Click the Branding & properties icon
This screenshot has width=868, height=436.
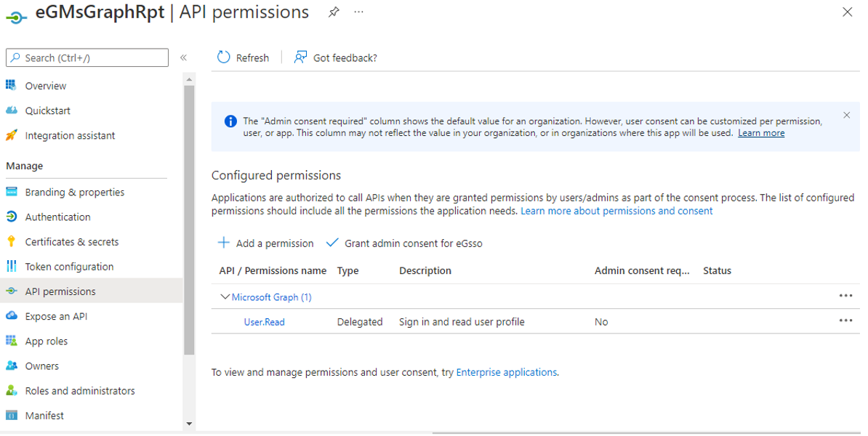click(11, 192)
